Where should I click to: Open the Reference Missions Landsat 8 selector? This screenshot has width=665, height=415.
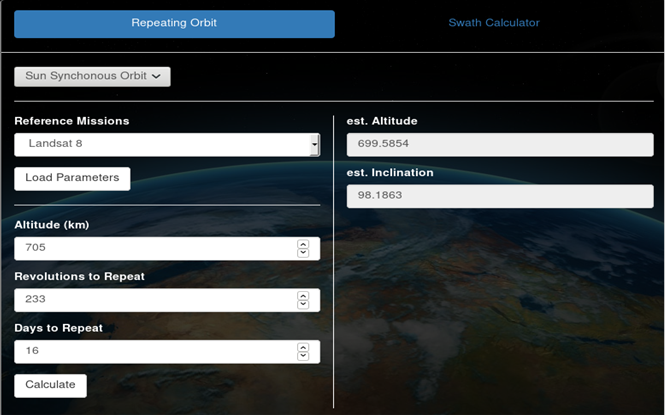coord(167,145)
